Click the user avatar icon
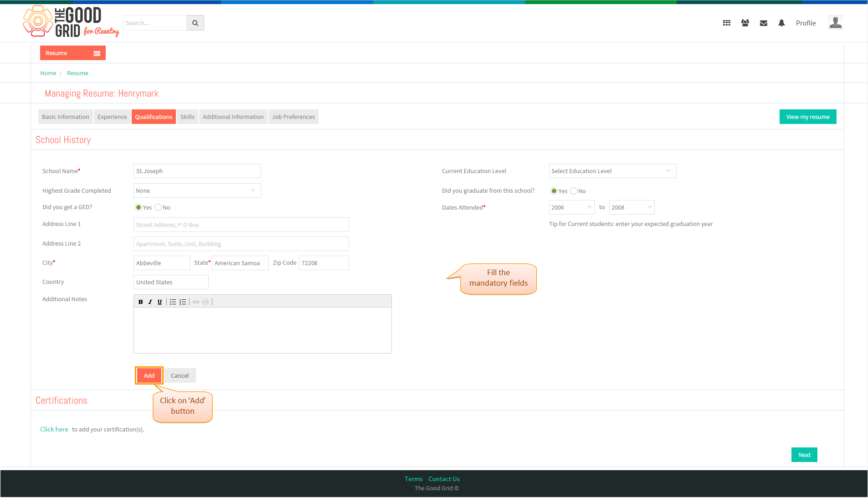Screen dimensions: 868x498 coord(835,22)
